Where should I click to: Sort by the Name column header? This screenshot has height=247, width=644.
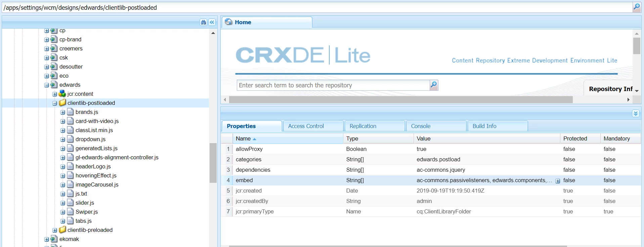[288, 138]
